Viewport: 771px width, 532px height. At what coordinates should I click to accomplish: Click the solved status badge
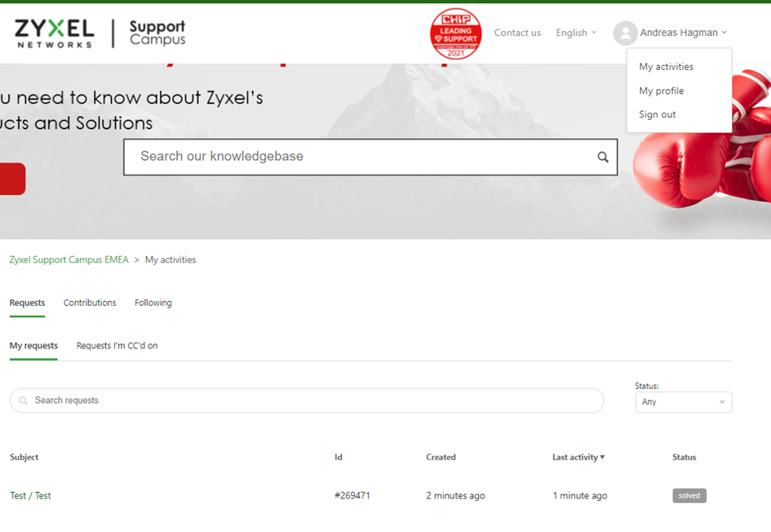pos(689,495)
